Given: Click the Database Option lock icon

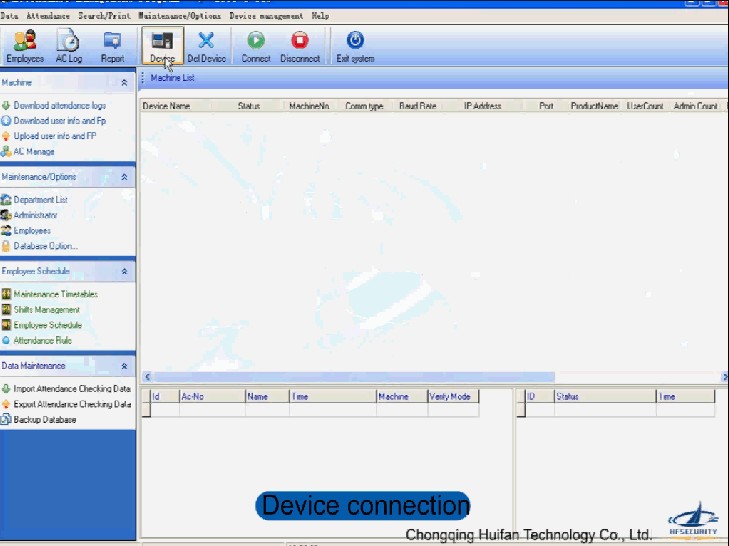Looking at the screenshot, I should 6,246.
